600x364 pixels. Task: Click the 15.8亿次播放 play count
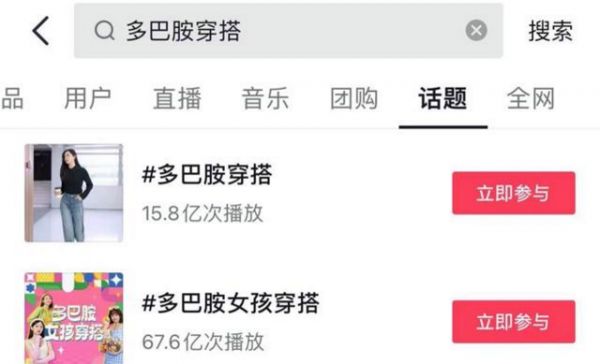click(x=203, y=213)
